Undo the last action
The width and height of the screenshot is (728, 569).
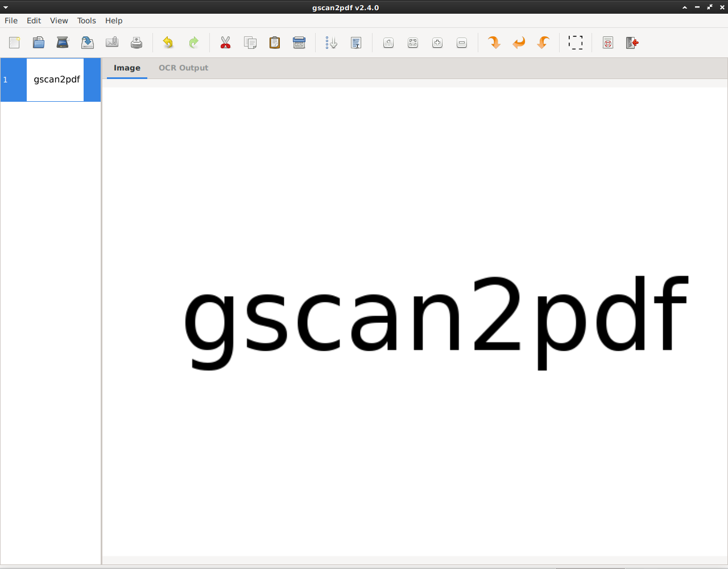point(167,43)
